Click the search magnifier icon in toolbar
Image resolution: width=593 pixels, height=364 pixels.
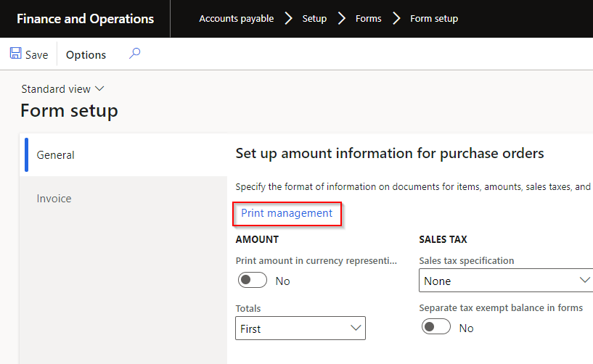pos(134,54)
